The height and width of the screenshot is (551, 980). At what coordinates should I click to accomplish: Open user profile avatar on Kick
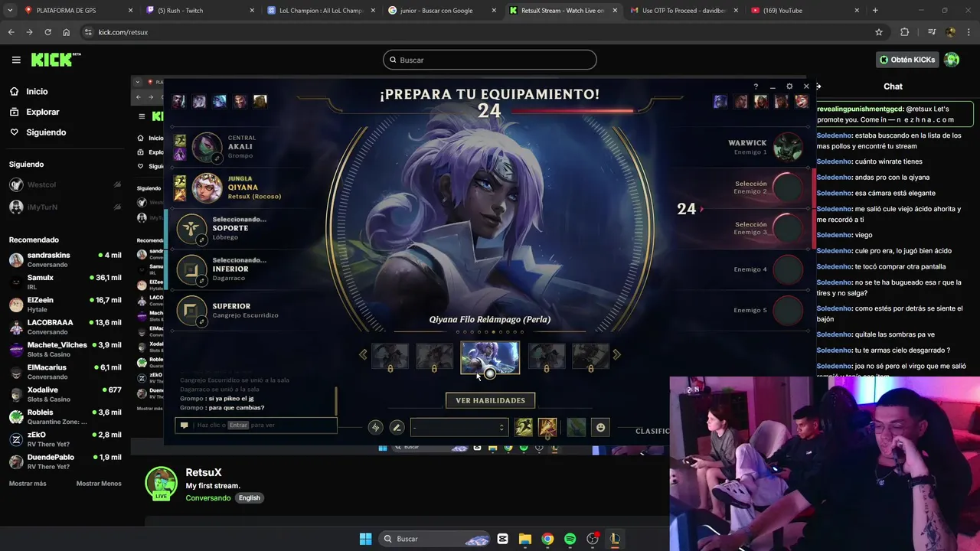click(952, 60)
